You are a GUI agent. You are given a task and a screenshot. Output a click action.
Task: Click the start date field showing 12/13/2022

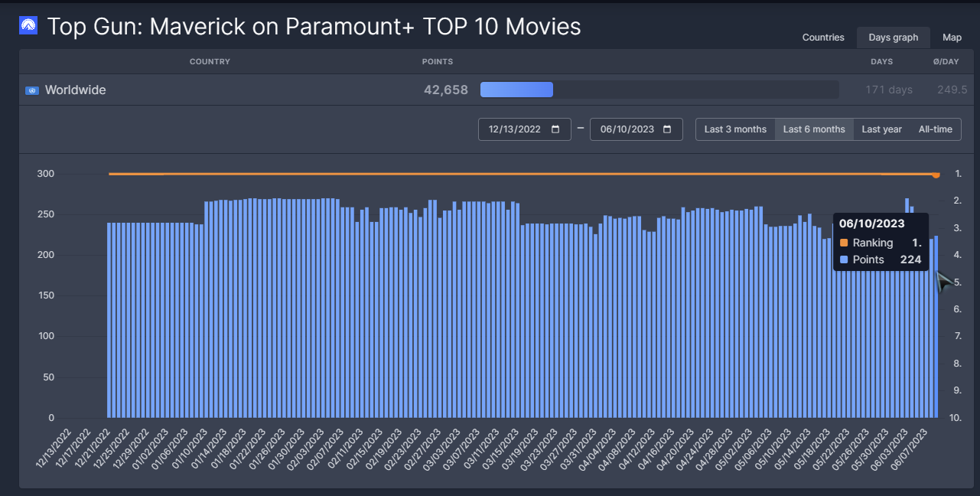tap(525, 129)
